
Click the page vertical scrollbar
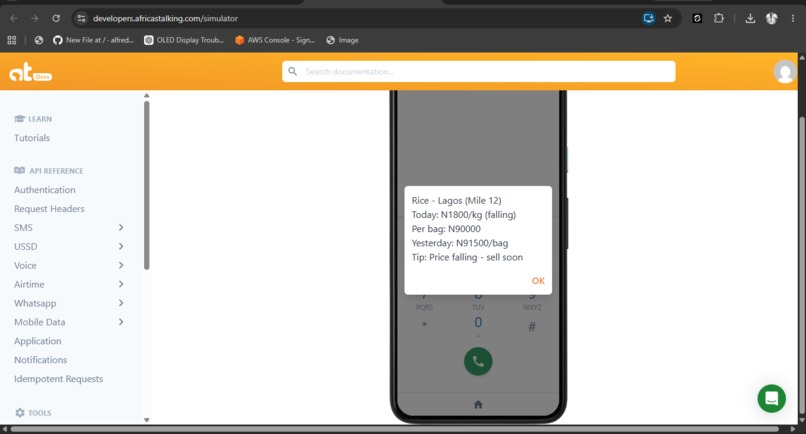pos(802,265)
